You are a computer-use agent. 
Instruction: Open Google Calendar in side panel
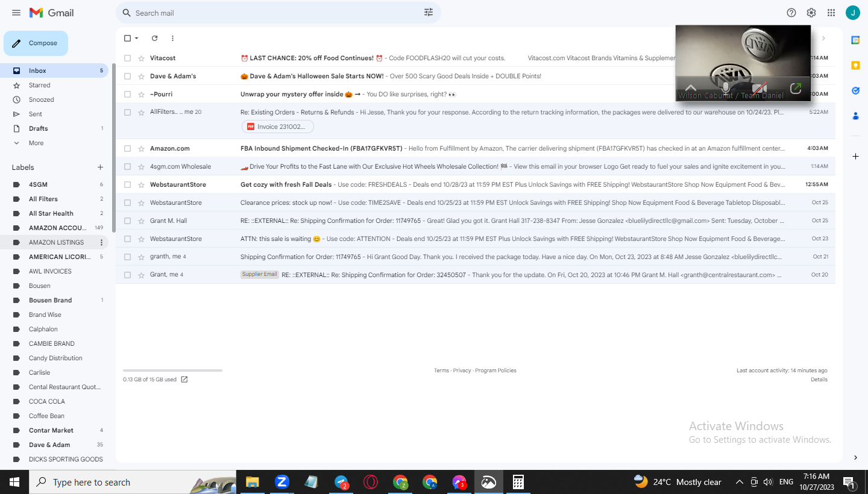coord(855,40)
